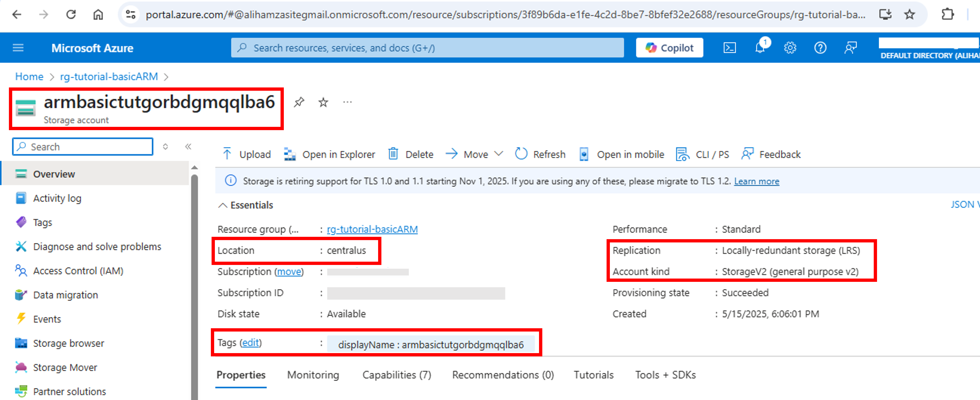980x400 pixels.
Task: Click the Delete trash icon
Action: click(x=393, y=154)
